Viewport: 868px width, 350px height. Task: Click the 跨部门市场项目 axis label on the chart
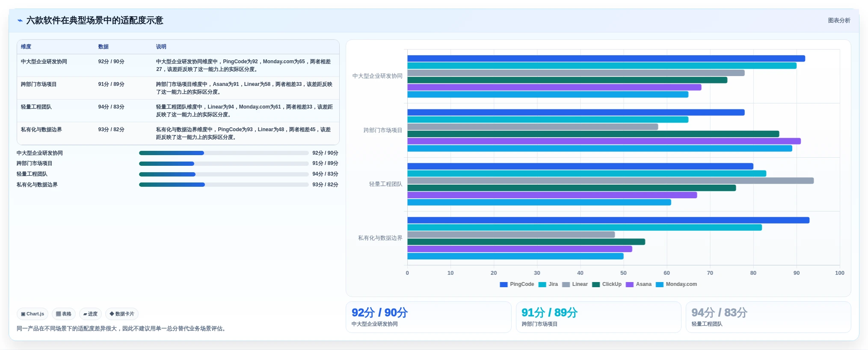(383, 130)
